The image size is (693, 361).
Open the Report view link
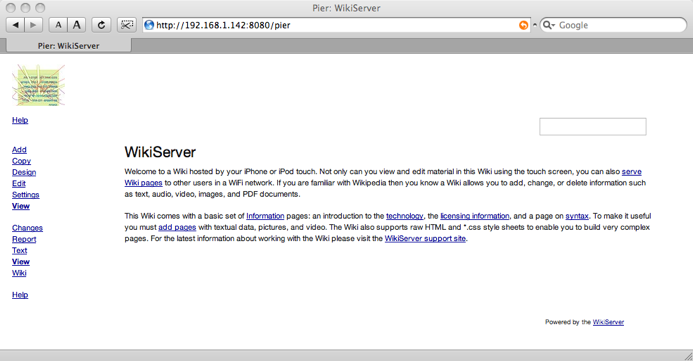[24, 239]
